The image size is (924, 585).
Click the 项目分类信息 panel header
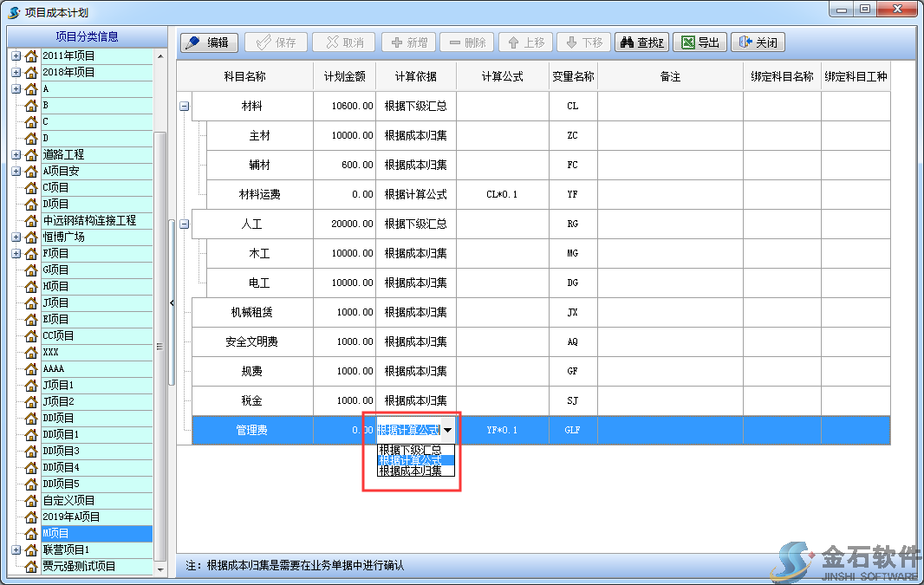click(x=87, y=36)
